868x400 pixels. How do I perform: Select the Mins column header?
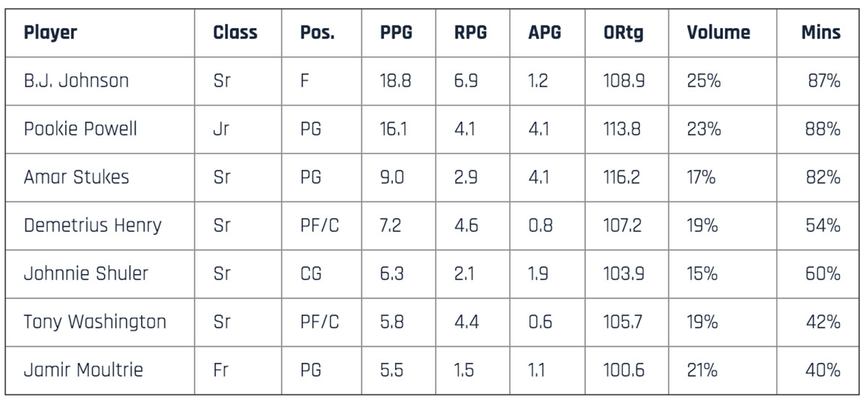(x=820, y=33)
